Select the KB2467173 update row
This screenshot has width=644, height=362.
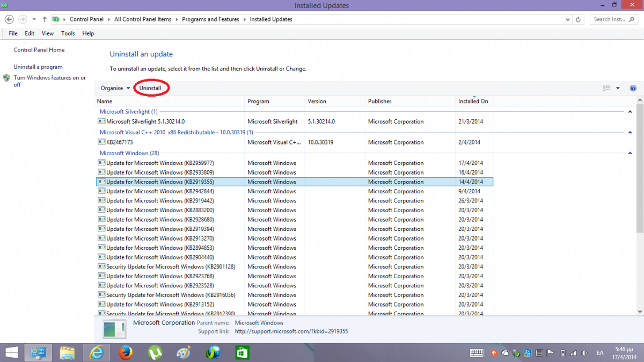(x=294, y=142)
